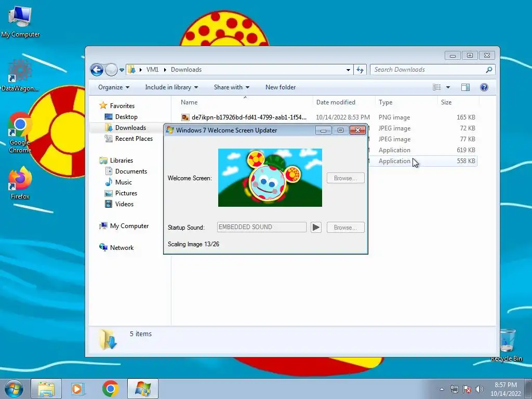Viewport: 532px width, 399px height.
Task: Show hidden system tray icons
Action: [x=442, y=389]
